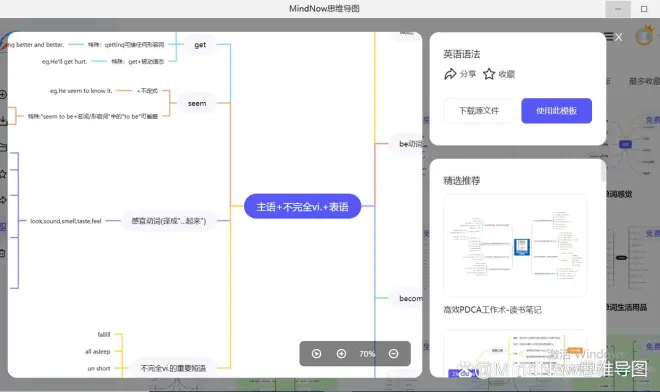Click the '+不定式' node text
The height and width of the screenshot is (392, 660).
(147, 91)
